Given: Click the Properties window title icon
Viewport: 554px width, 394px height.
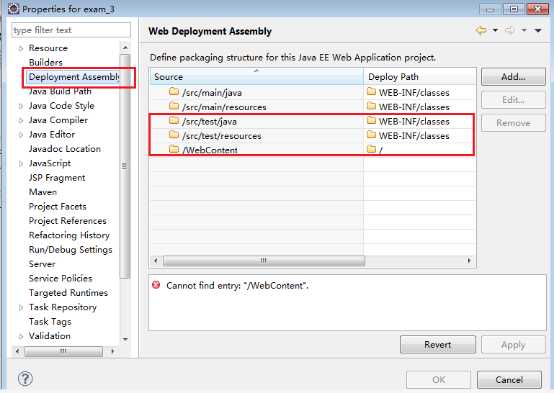Looking at the screenshot, I should (13, 8).
